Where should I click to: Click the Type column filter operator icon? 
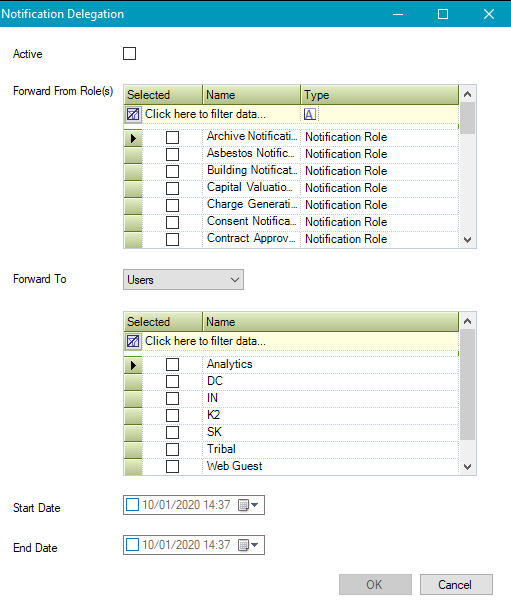tap(309, 114)
